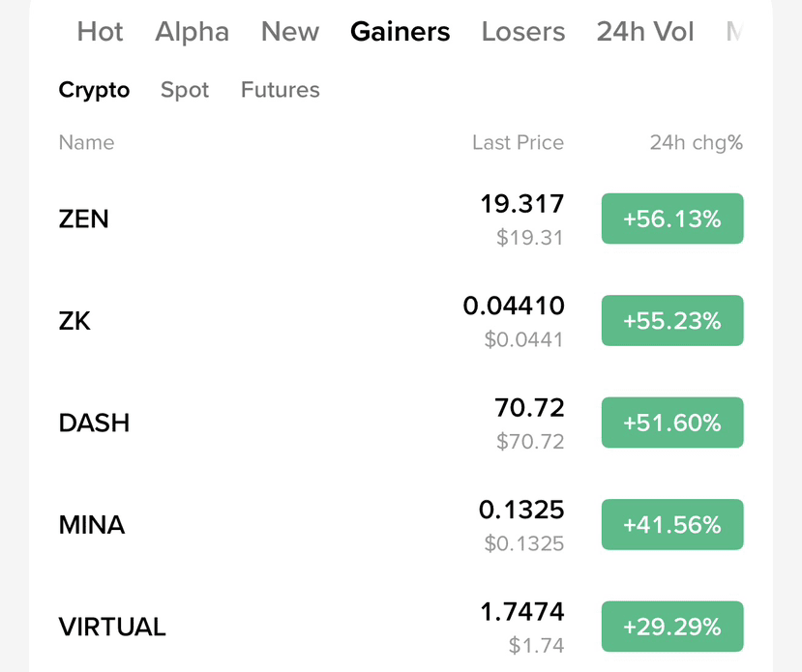
Task: Sort by the Last Price column header
Action: [x=518, y=142]
